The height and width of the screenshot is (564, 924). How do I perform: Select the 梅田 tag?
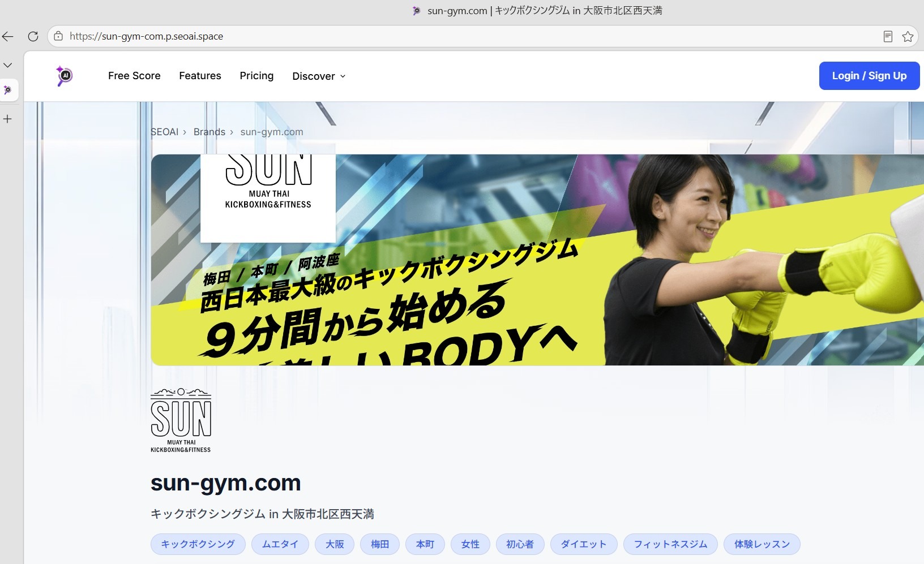point(380,544)
